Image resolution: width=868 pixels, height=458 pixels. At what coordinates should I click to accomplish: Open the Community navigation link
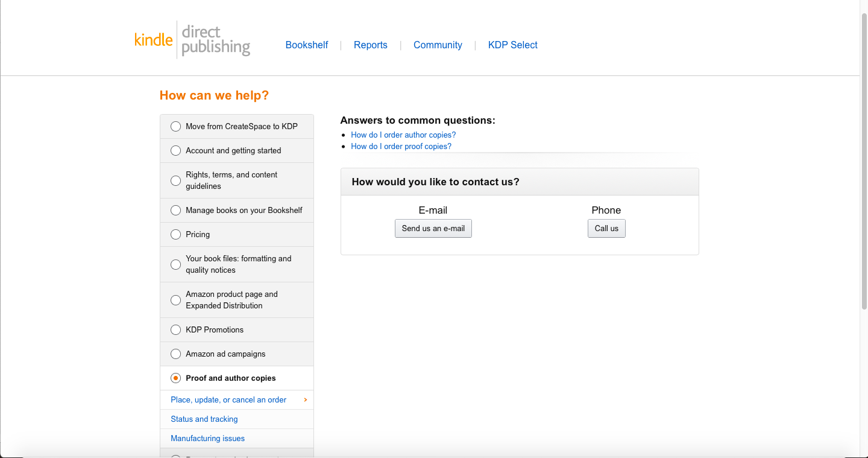tap(438, 45)
